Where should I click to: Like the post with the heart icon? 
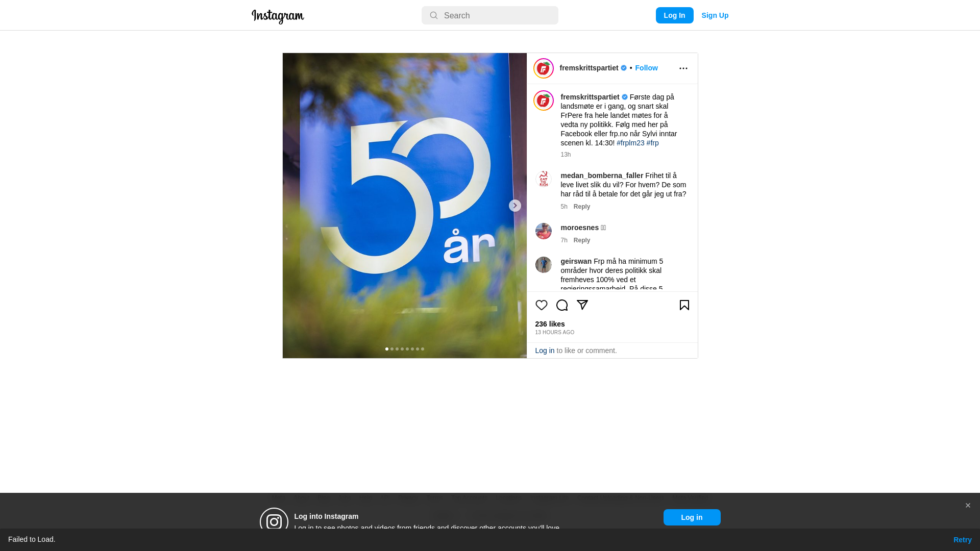[541, 305]
